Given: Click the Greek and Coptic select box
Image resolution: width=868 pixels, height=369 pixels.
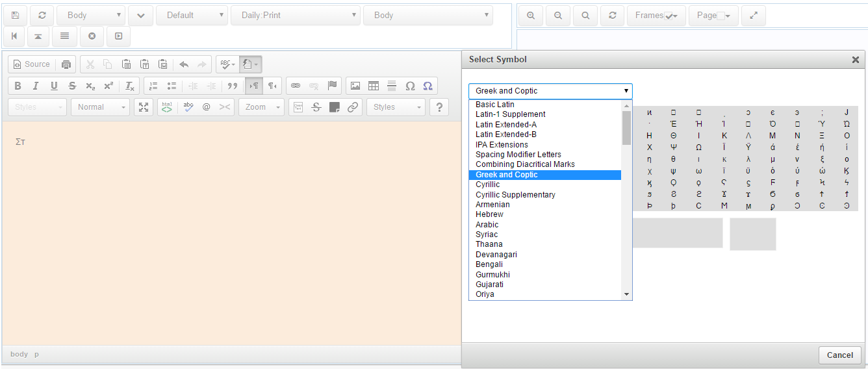Looking at the screenshot, I should [550, 91].
